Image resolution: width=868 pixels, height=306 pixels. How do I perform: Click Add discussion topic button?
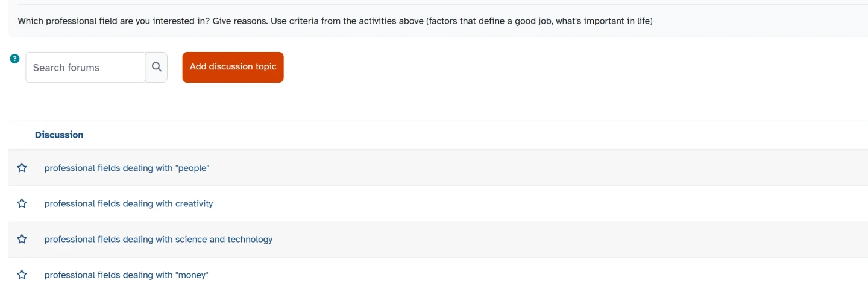coord(233,67)
